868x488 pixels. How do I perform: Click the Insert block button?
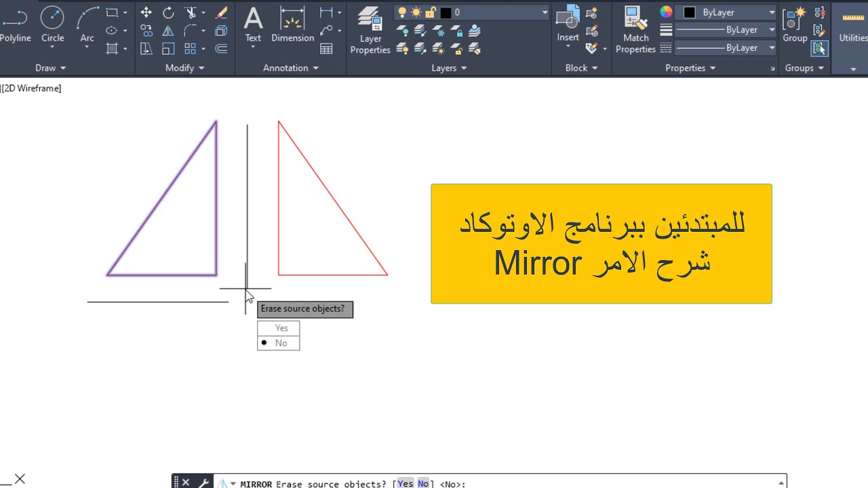568,24
